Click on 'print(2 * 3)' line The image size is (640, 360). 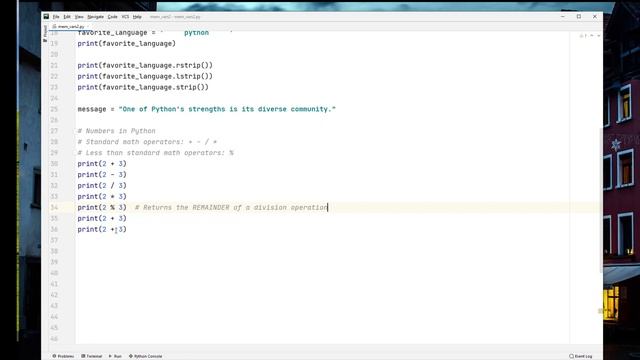(102, 197)
